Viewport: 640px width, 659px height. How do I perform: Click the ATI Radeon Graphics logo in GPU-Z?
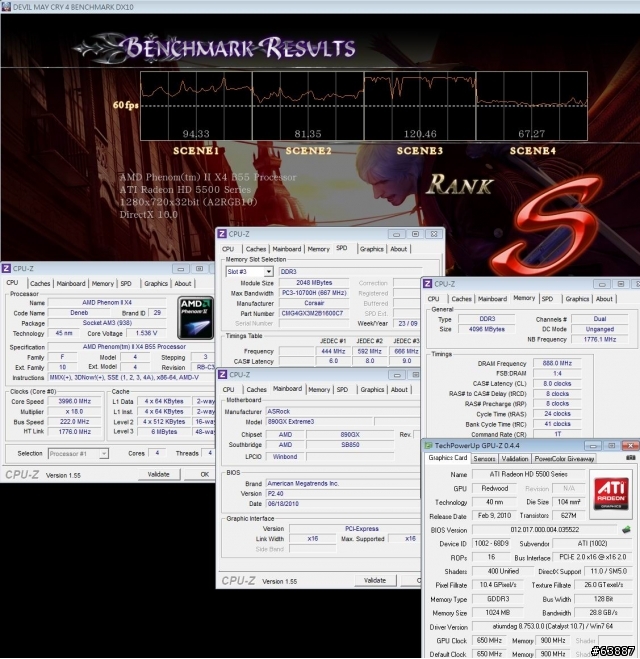pos(611,494)
